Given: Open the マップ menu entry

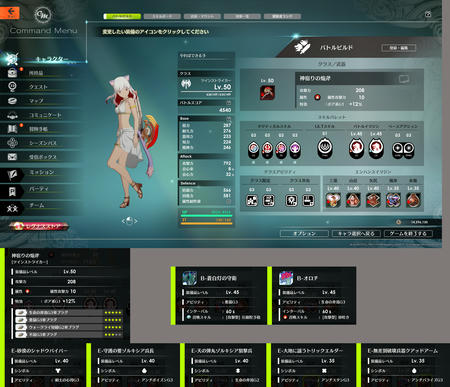Looking at the screenshot, I should 36,101.
